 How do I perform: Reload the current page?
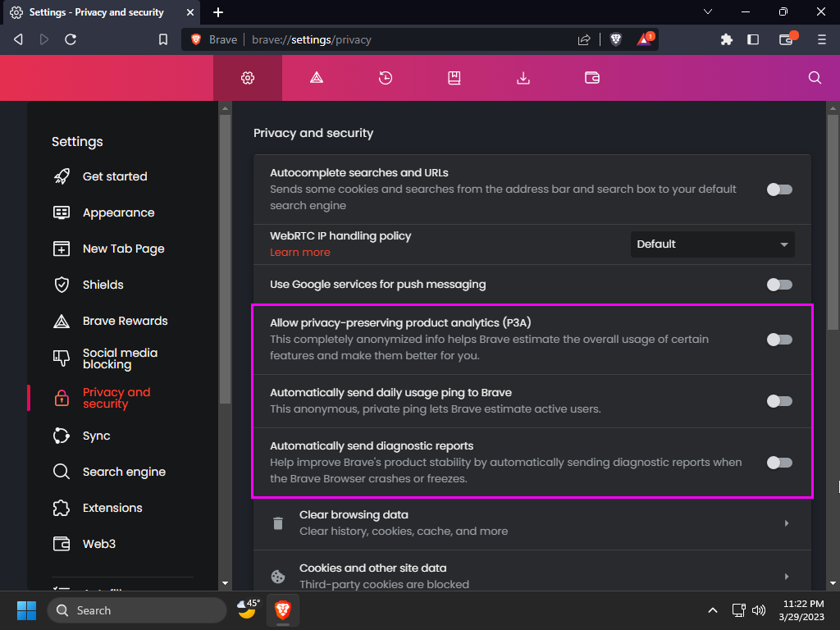point(71,39)
